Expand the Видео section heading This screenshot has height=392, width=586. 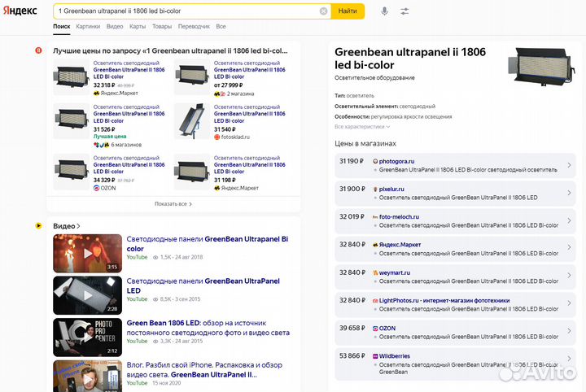coord(67,226)
